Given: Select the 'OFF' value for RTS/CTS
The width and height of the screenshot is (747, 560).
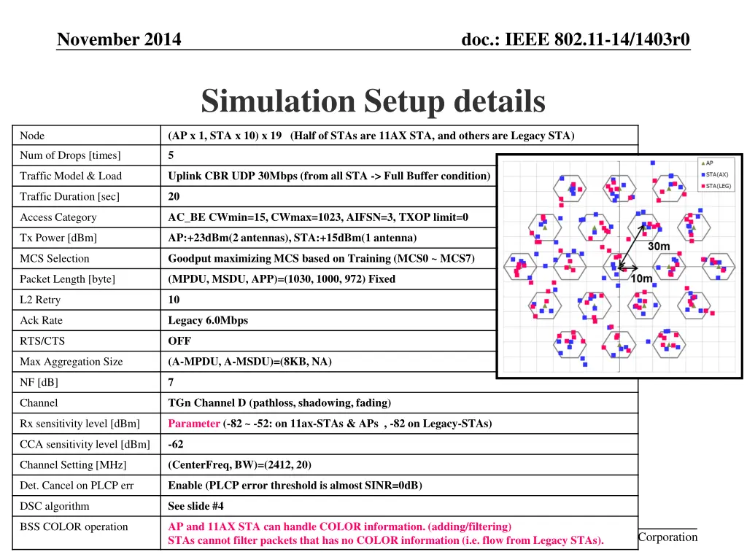Looking at the screenshot, I should (x=179, y=341).
